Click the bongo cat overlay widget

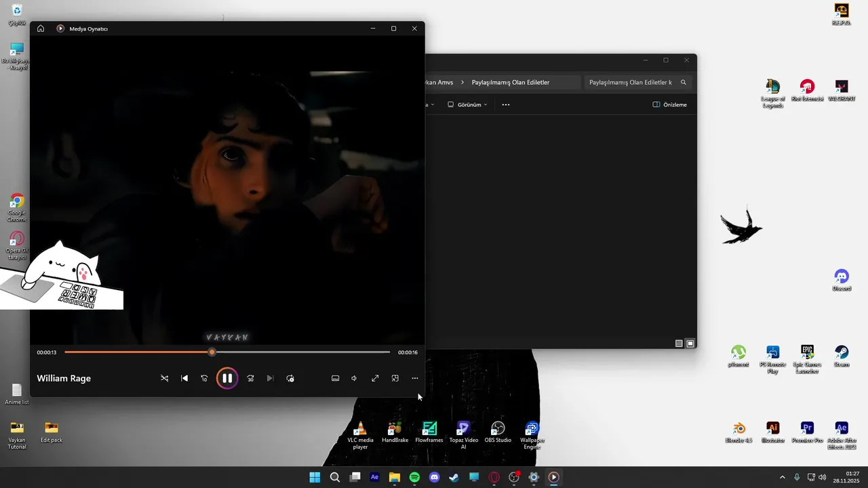[61, 274]
